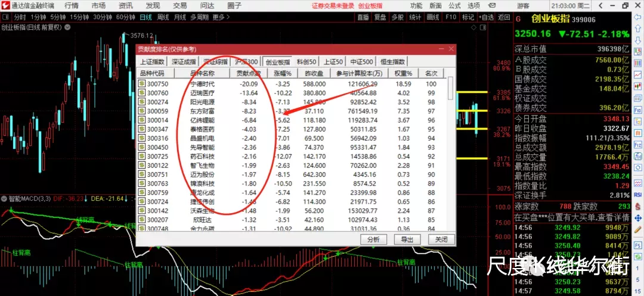
Task: Click the Fiz icon in right sidebar
Action: coord(638,145)
